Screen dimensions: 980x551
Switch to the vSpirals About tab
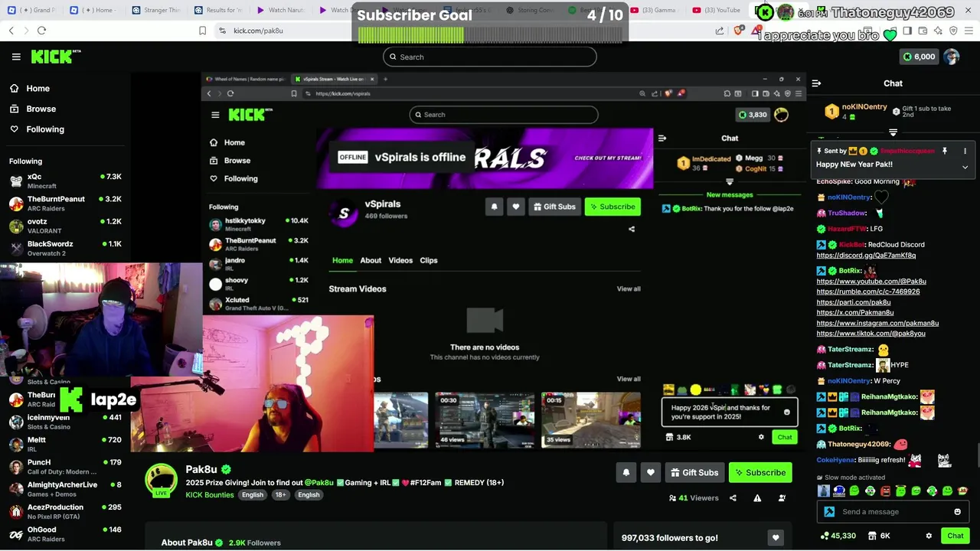[x=371, y=260]
